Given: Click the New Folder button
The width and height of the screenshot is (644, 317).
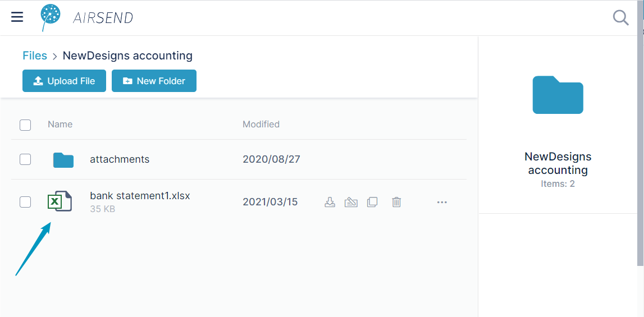Looking at the screenshot, I should [154, 81].
